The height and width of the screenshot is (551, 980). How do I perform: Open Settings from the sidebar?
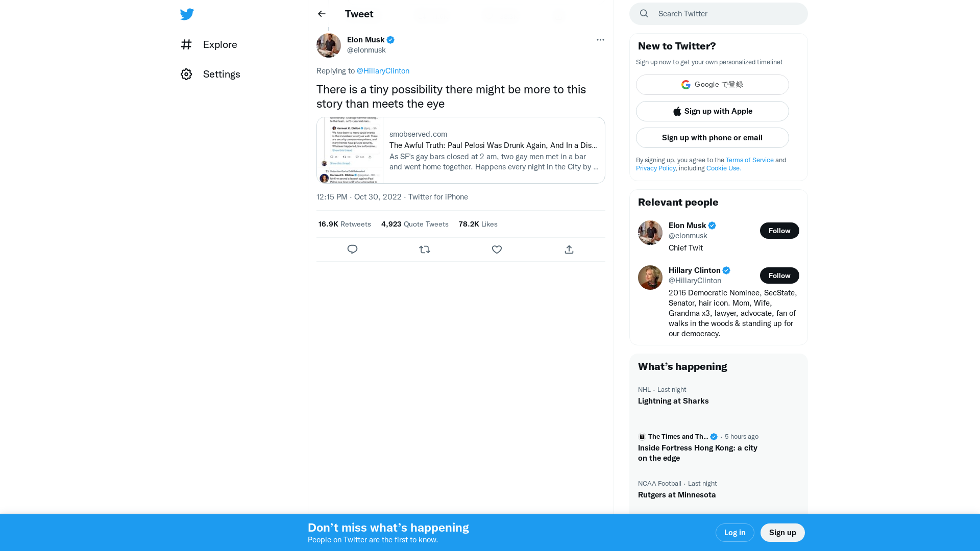pos(221,74)
